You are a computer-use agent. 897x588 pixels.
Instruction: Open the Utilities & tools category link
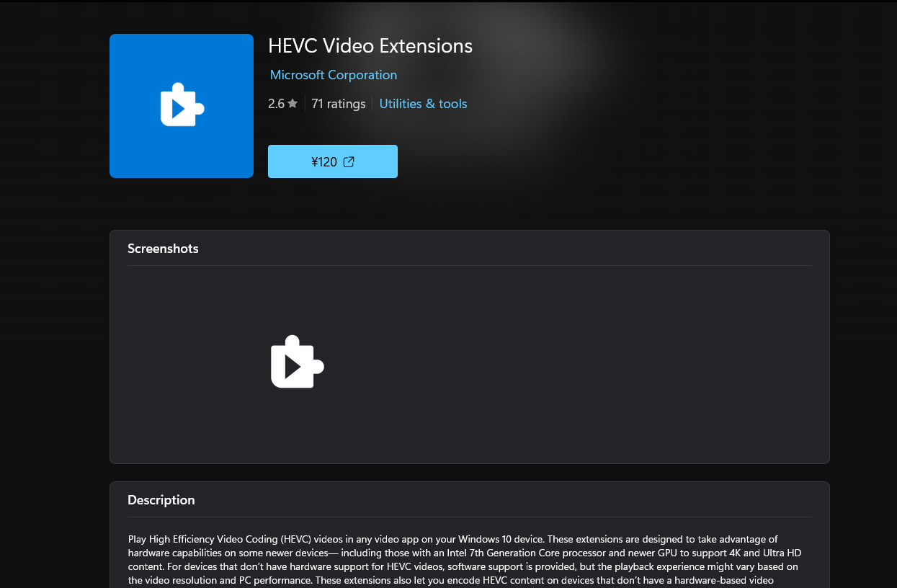pos(423,104)
